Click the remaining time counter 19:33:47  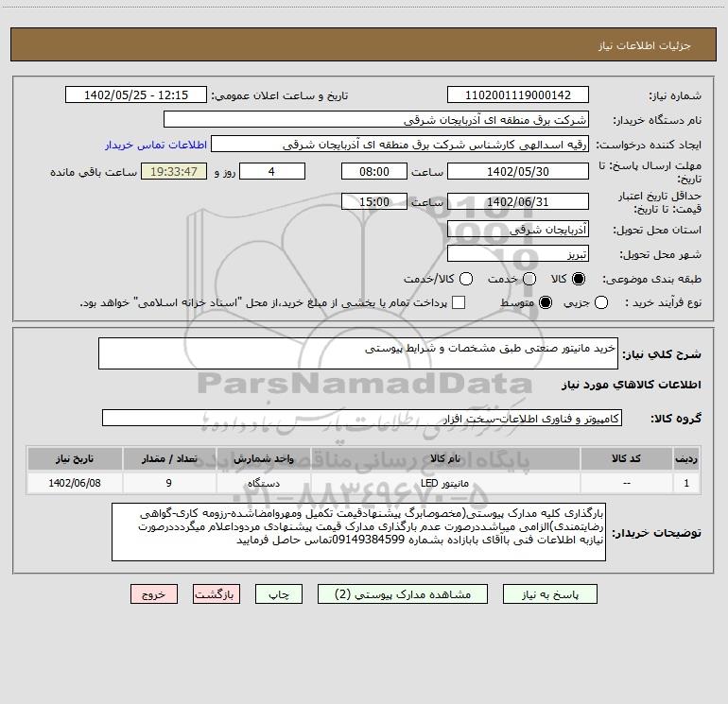click(174, 171)
